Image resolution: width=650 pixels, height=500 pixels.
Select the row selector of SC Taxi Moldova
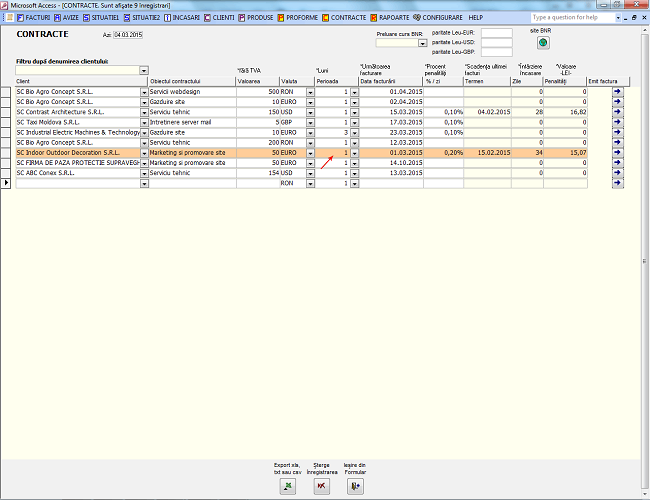(x=8, y=122)
